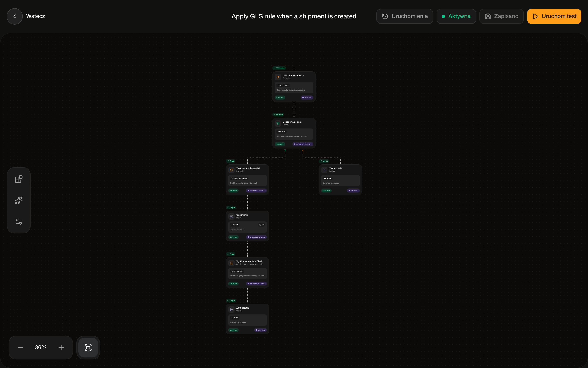Click Shipment {{shipment.reference}} created message text
This screenshot has width=588, height=368.
(x=247, y=276)
